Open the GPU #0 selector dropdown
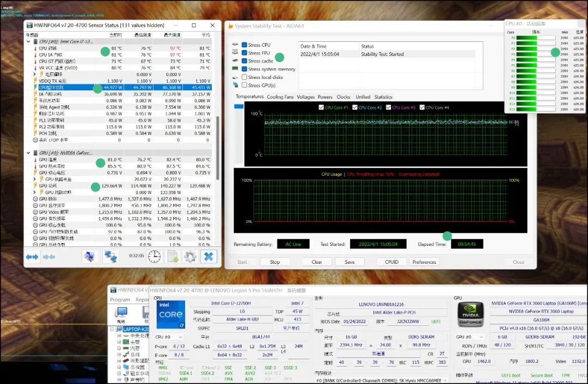588x384 pixels. [x=469, y=337]
